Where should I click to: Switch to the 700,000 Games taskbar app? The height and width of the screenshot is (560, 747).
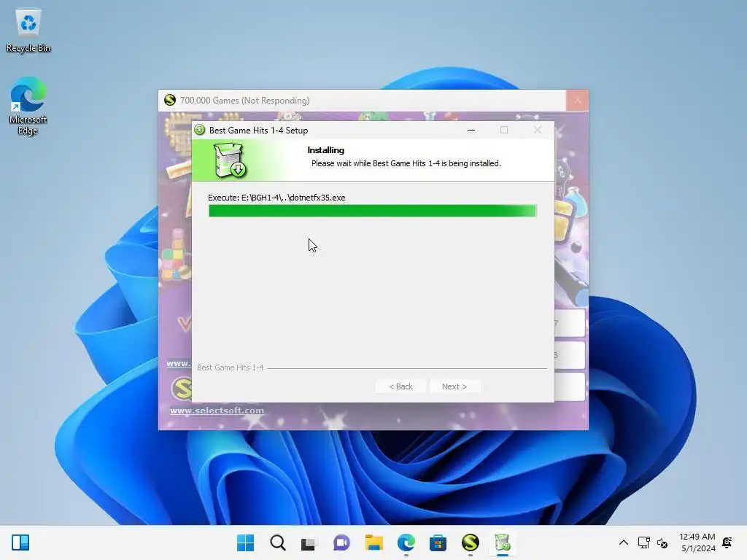click(471, 542)
